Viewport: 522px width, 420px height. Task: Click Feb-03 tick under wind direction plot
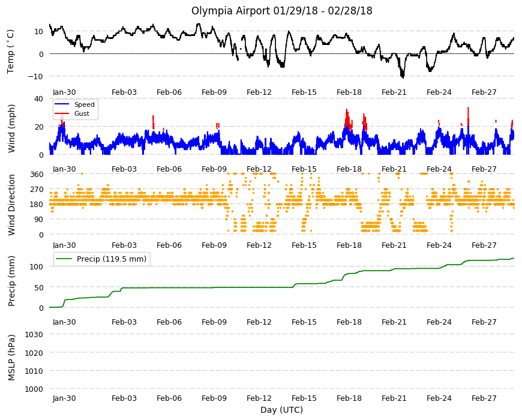coord(124,245)
